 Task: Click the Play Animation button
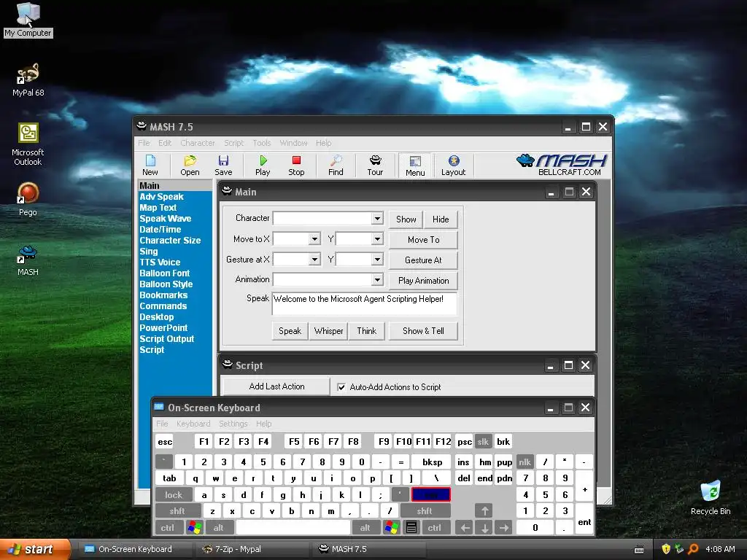[424, 281]
